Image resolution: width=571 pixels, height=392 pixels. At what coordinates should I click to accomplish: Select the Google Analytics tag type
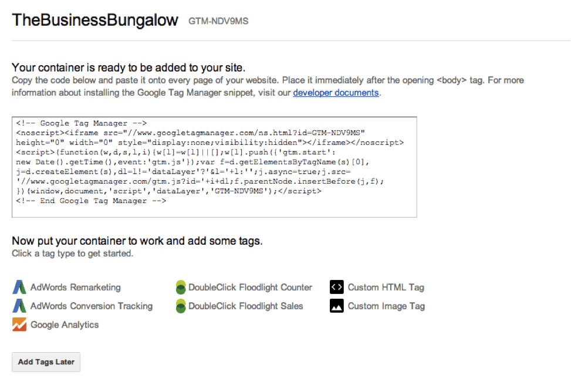[x=65, y=325]
